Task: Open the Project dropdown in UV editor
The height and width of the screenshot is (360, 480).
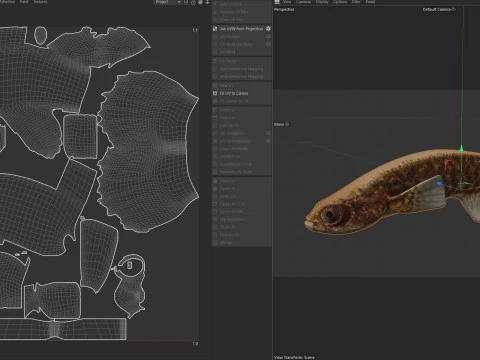Action: (x=168, y=2)
